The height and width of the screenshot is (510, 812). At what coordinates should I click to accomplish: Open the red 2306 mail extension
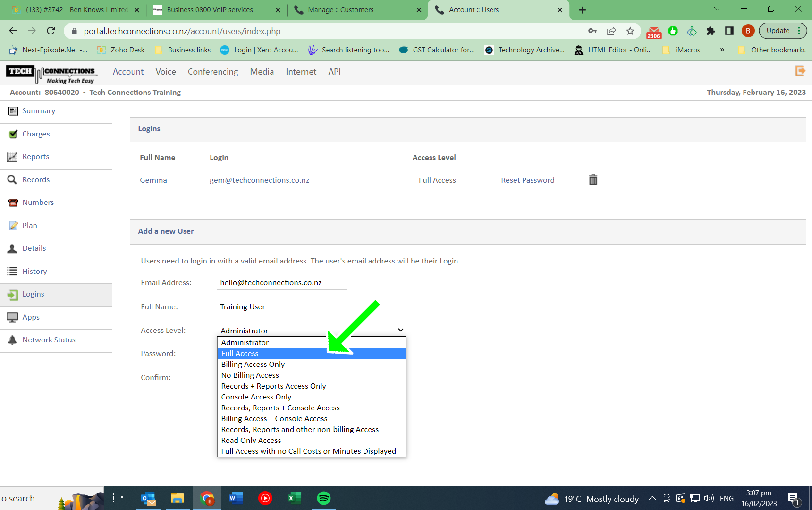click(x=654, y=32)
